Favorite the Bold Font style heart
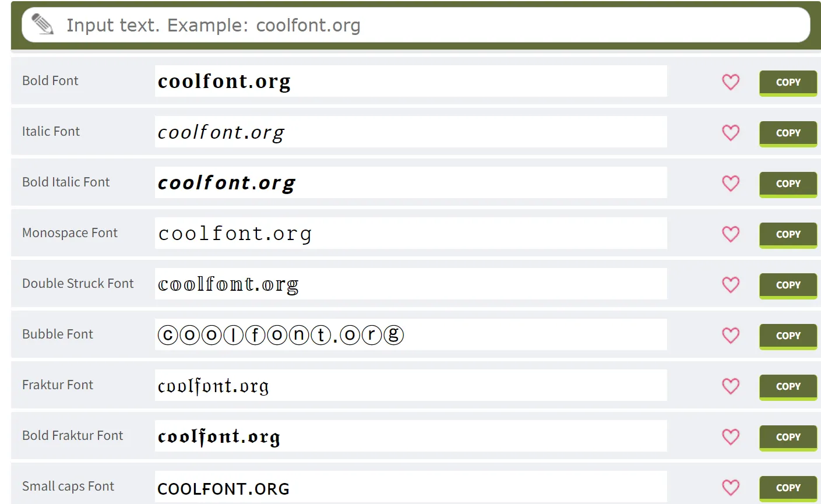This screenshot has height=504, width=821. click(x=731, y=82)
